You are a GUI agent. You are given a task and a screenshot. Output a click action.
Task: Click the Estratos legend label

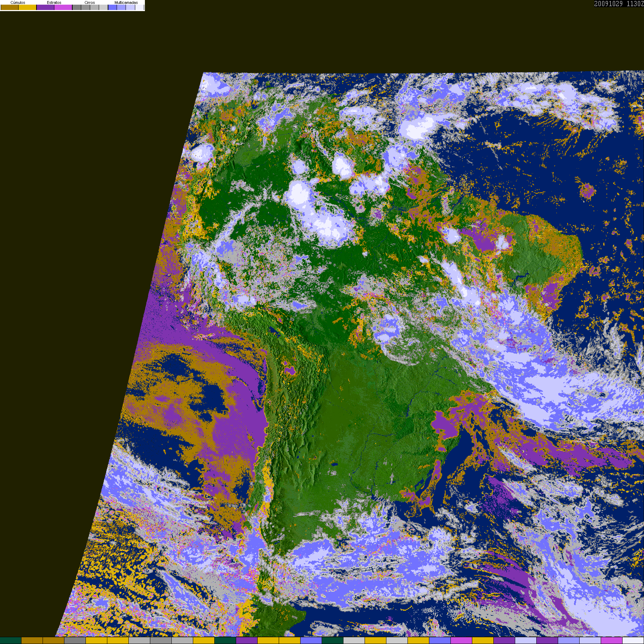pos(54,3)
